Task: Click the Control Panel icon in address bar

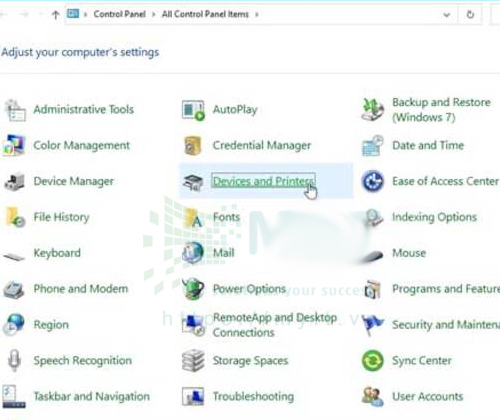Action: coord(73,14)
